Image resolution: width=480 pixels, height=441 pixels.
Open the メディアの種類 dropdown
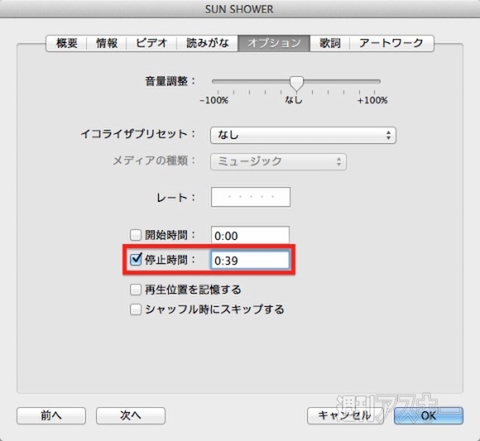[x=278, y=162]
